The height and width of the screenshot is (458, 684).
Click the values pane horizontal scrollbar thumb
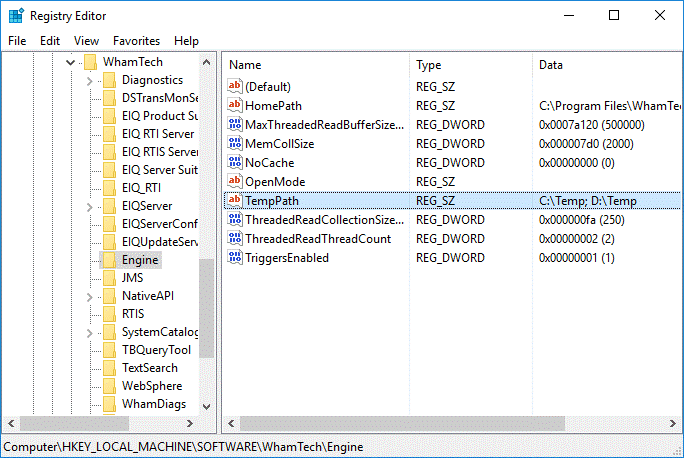click(x=402, y=423)
